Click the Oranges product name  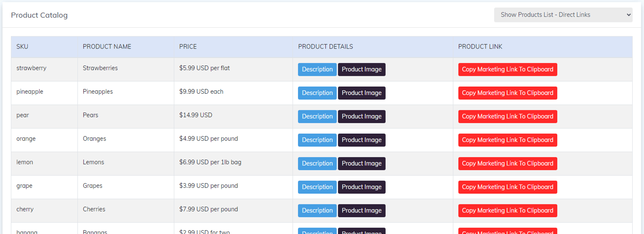94,139
